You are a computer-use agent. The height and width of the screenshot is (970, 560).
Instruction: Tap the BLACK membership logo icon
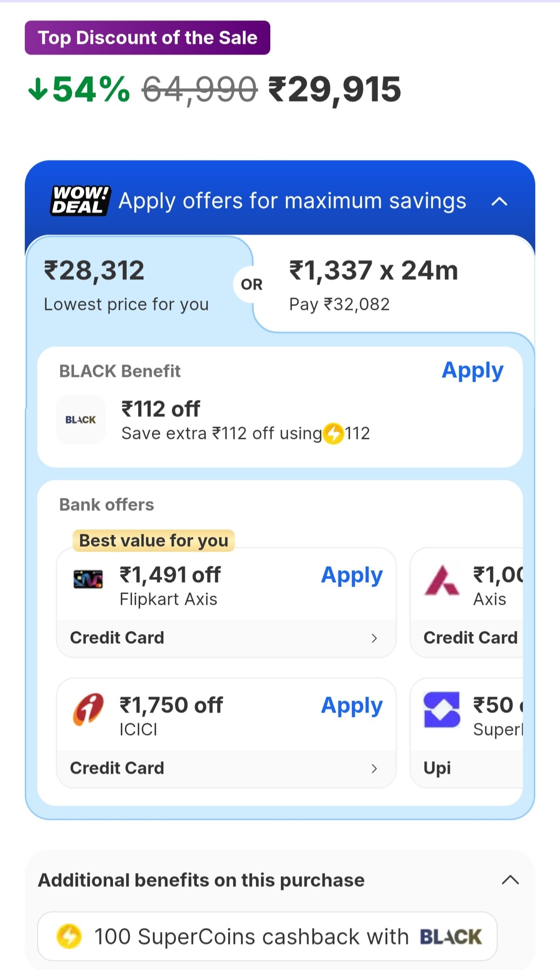tap(81, 419)
